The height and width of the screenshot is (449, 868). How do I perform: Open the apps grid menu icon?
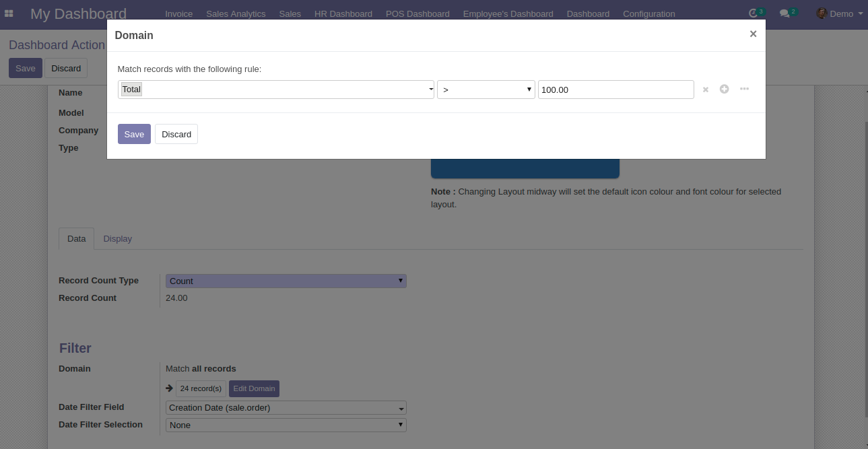(9, 13)
